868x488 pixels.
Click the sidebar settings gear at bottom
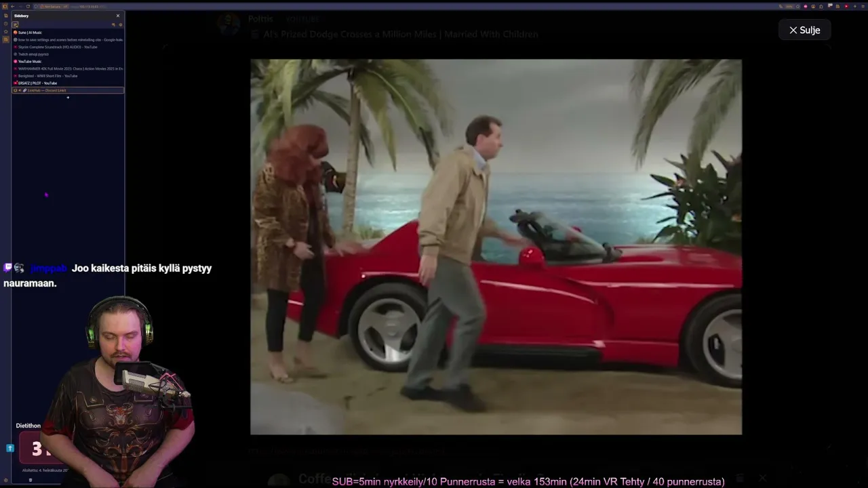[6, 480]
